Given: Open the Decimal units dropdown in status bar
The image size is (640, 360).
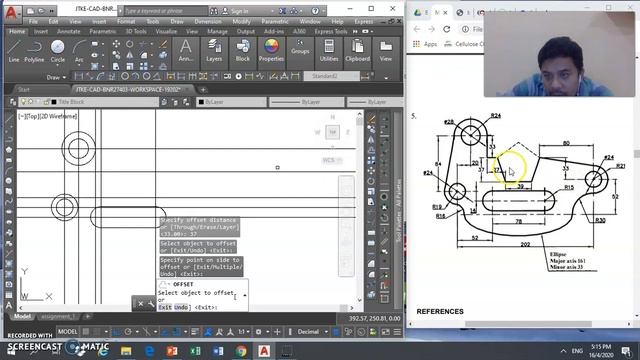Looking at the screenshot, I should click(313, 332).
